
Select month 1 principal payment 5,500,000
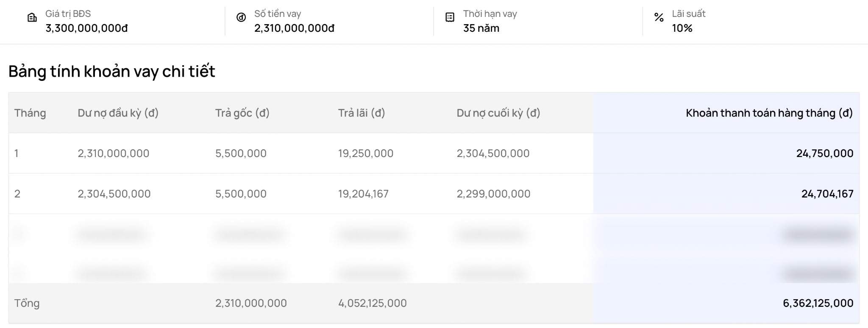241,153
